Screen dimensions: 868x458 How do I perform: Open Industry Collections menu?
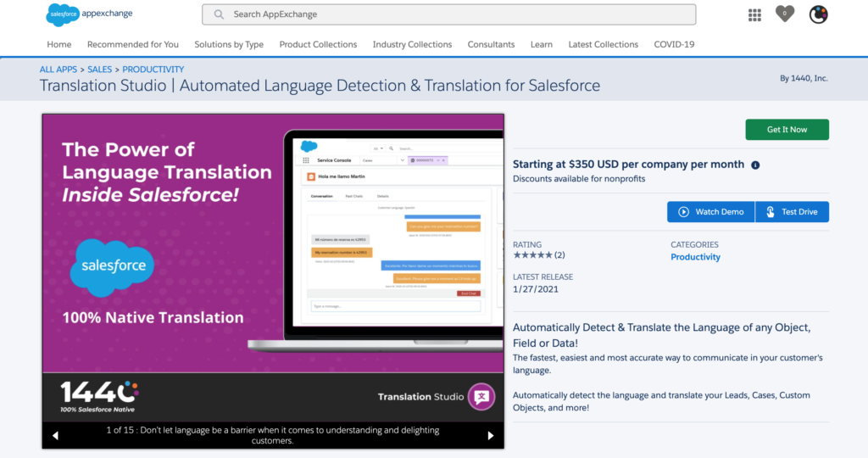point(413,44)
